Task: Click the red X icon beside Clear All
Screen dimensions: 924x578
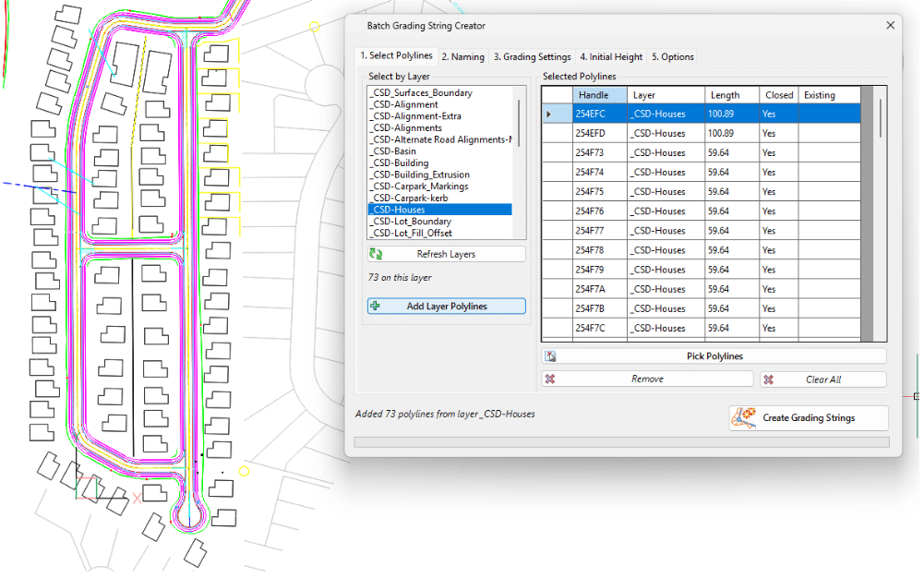Action: (768, 379)
